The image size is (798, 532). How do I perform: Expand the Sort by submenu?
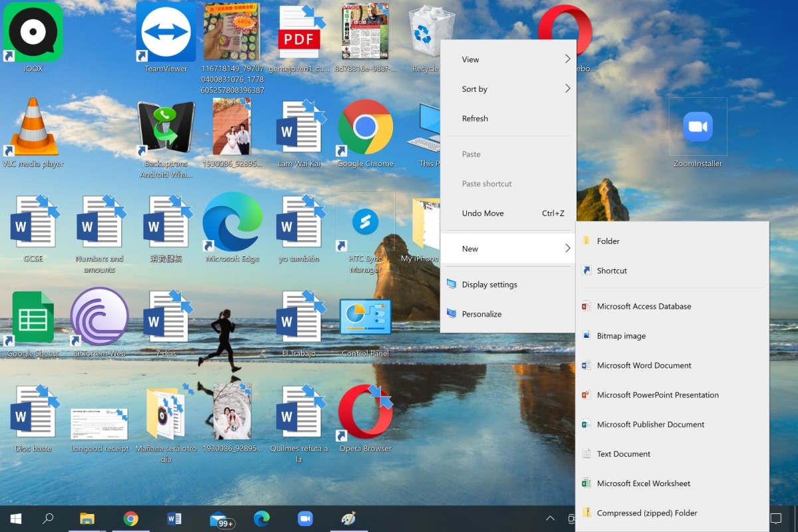coord(508,88)
